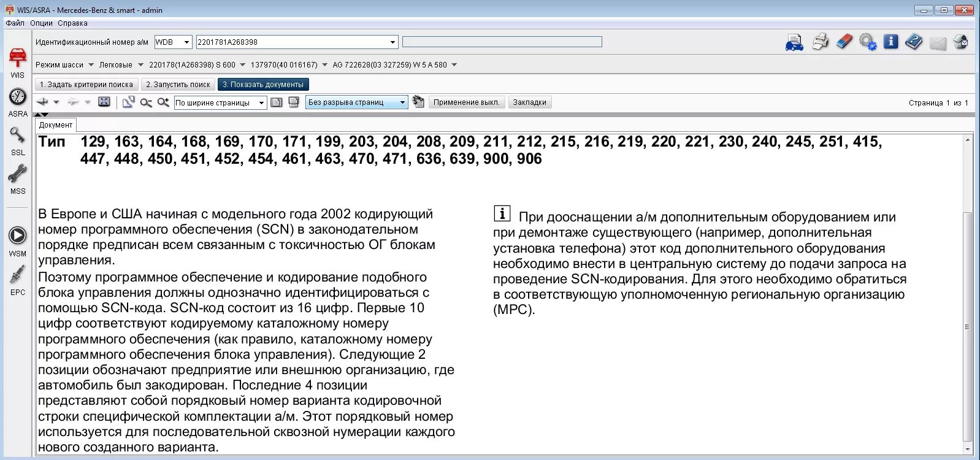Open the WDB prefix dropdown
The width and height of the screenshot is (980, 460).
pyautogui.click(x=187, y=42)
